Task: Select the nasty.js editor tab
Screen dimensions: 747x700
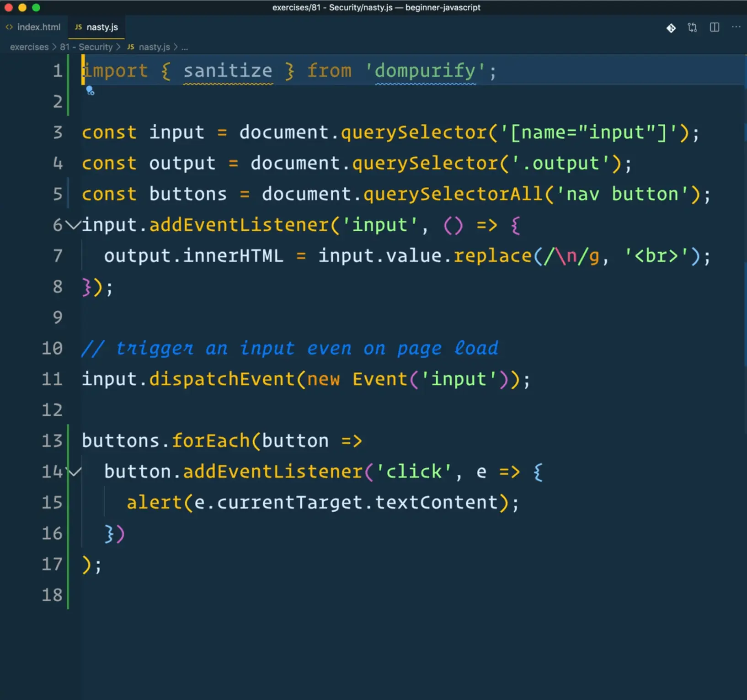Action: (x=102, y=27)
